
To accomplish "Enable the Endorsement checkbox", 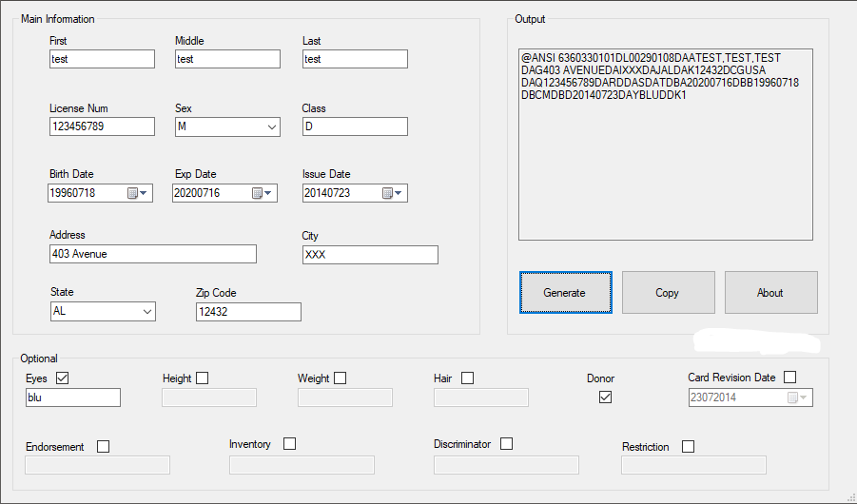I will pyautogui.click(x=103, y=446).
